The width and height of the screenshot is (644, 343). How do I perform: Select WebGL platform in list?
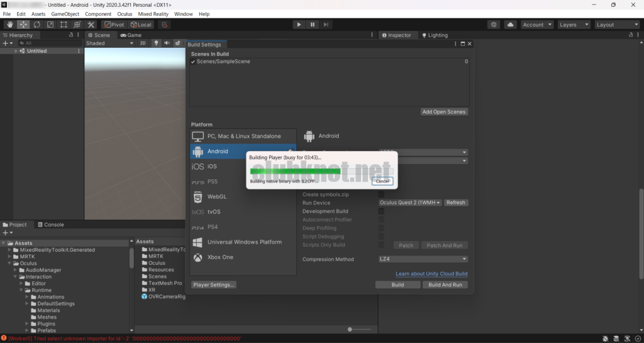(x=217, y=196)
